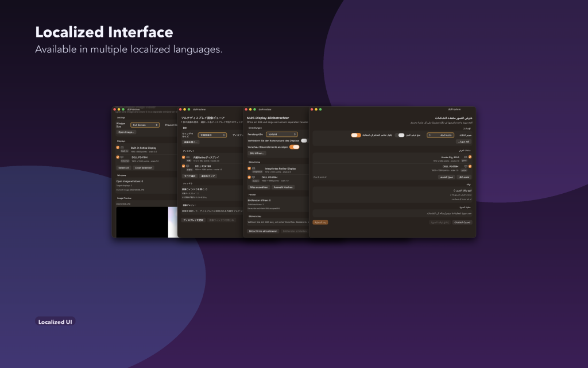
Task: Open the Vollbild Fenstergröße dropdown
Action: tap(281, 134)
